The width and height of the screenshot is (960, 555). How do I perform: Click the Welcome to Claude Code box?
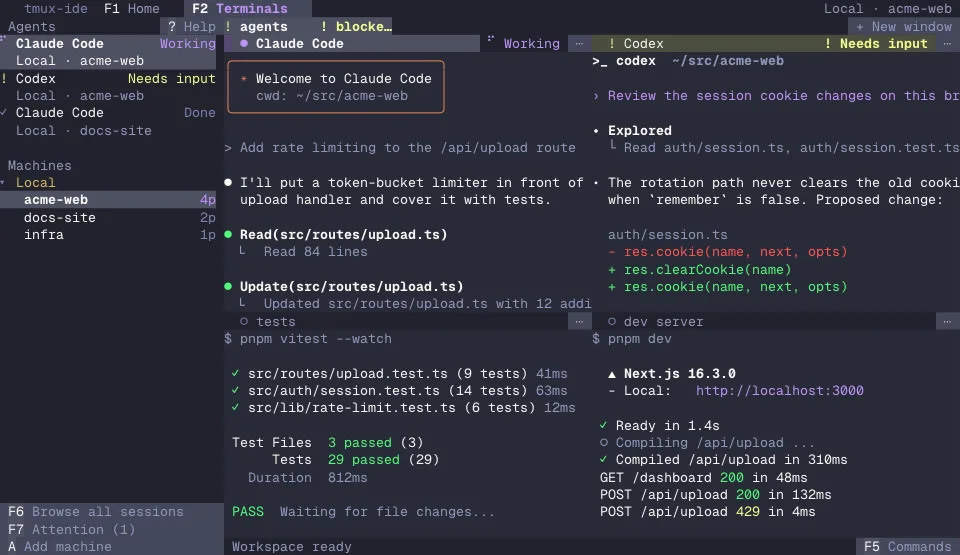click(336, 87)
